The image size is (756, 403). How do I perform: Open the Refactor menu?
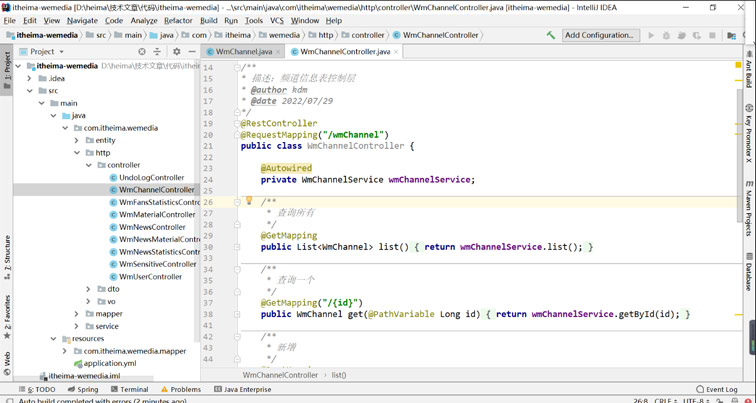tap(178, 21)
